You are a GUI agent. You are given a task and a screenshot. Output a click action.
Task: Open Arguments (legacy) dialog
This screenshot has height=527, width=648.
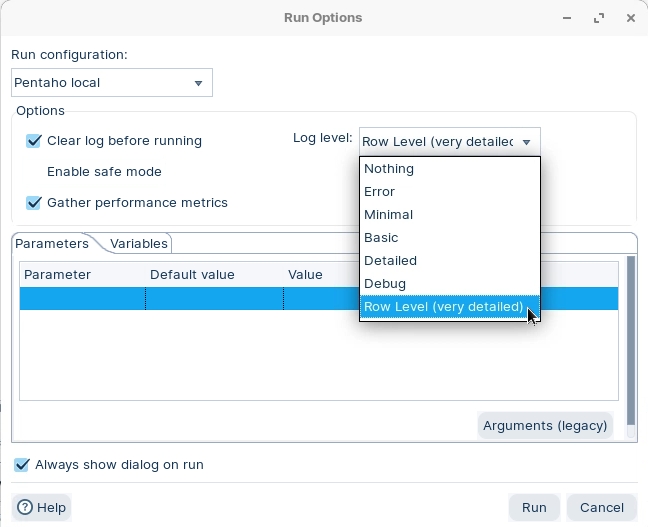545,425
